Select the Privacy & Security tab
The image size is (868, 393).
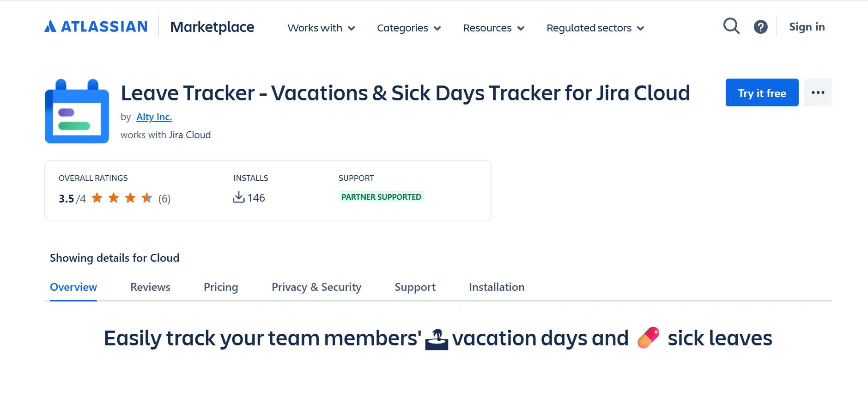pos(316,287)
